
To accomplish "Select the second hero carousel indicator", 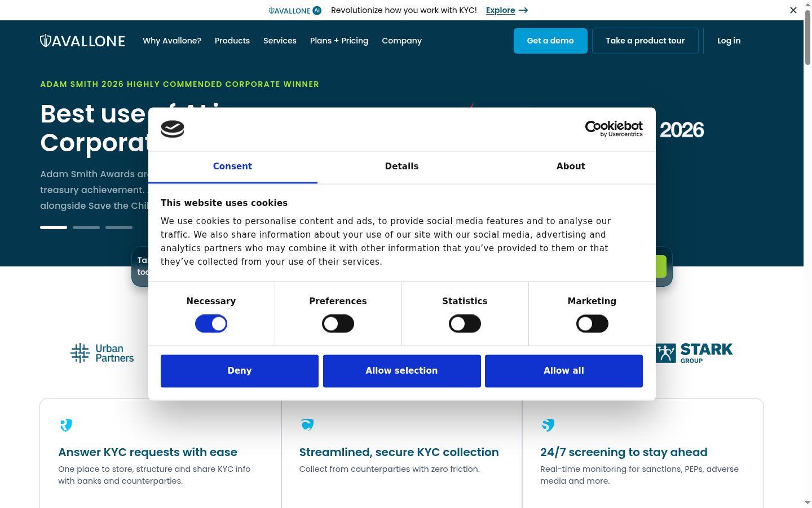I will 86,227.
